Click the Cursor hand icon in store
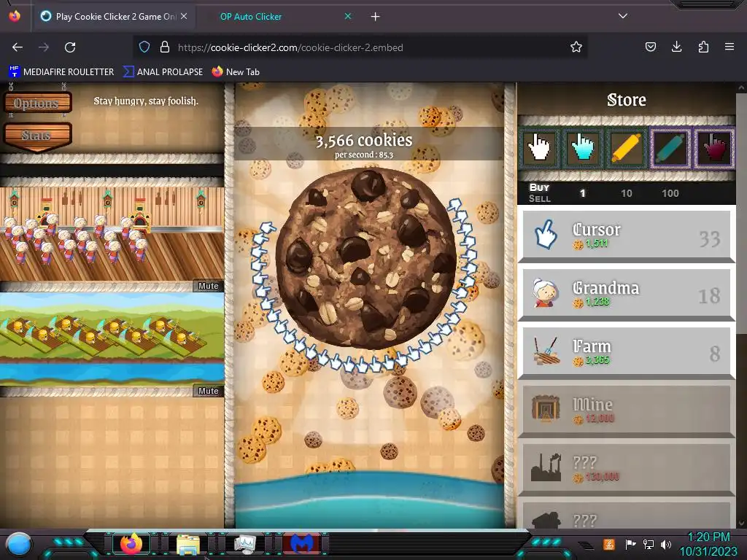This screenshot has width=747, height=560. pos(546,234)
